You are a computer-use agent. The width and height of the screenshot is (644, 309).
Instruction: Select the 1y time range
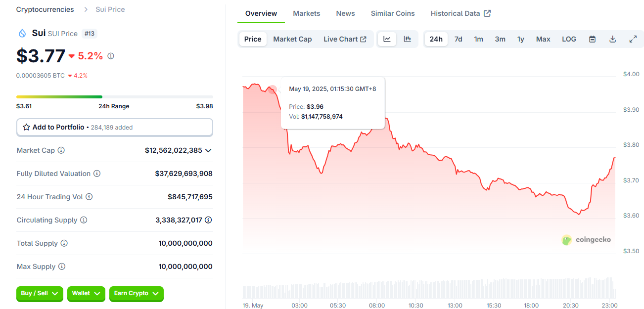[521, 39]
